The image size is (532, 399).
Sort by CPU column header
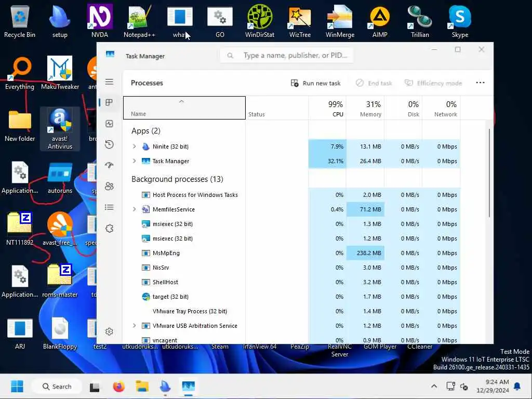[327, 108]
